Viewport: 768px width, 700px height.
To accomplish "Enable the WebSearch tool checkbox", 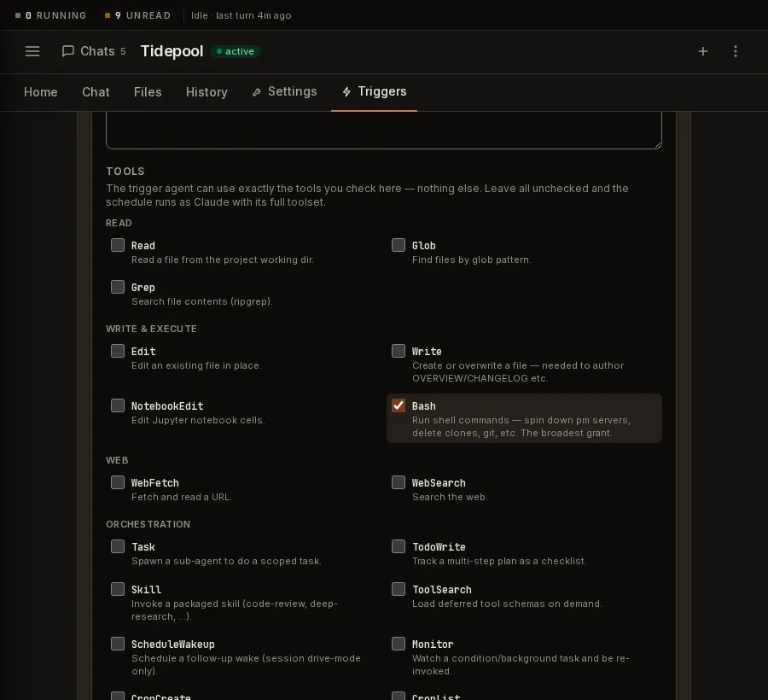I will (399, 482).
